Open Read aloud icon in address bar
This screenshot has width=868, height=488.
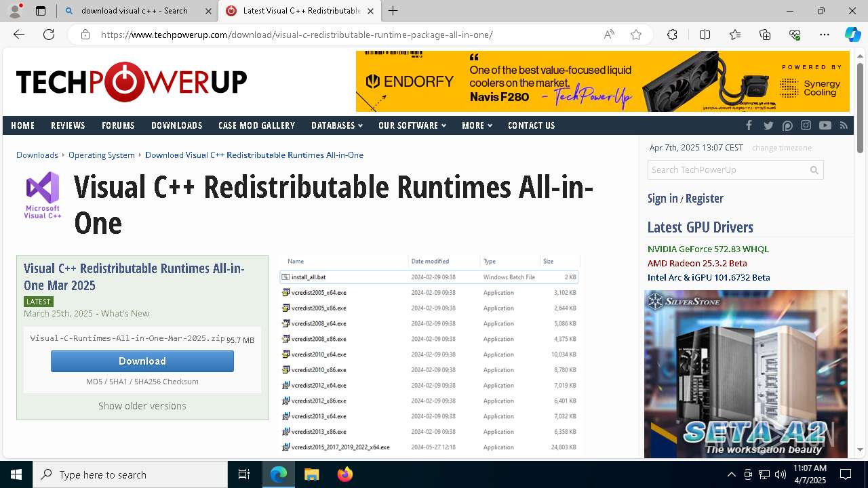point(609,35)
